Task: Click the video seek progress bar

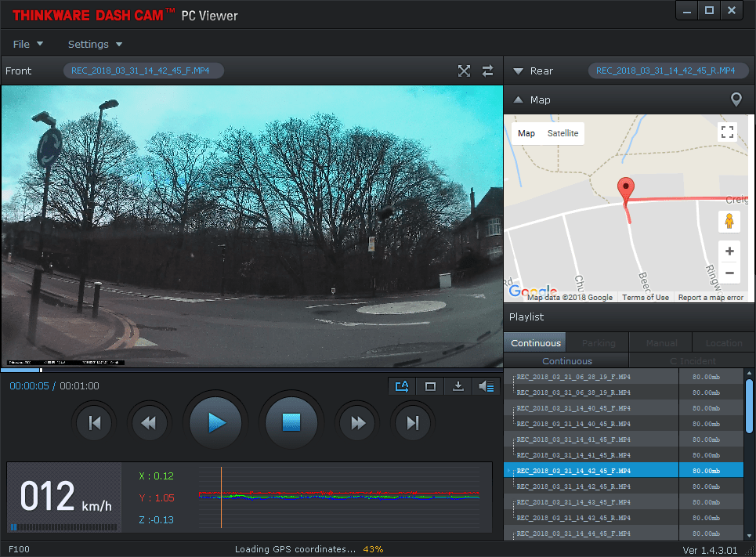Action: 251,370
